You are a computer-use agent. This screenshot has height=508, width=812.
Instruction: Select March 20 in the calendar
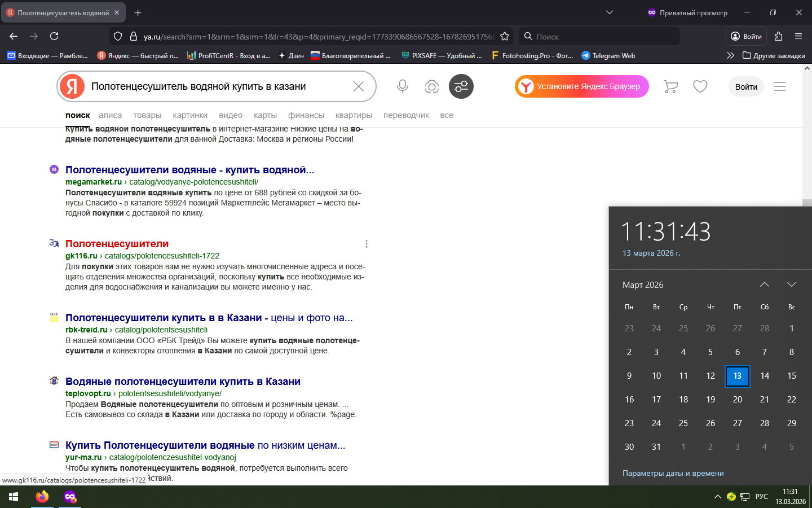pyautogui.click(x=738, y=399)
